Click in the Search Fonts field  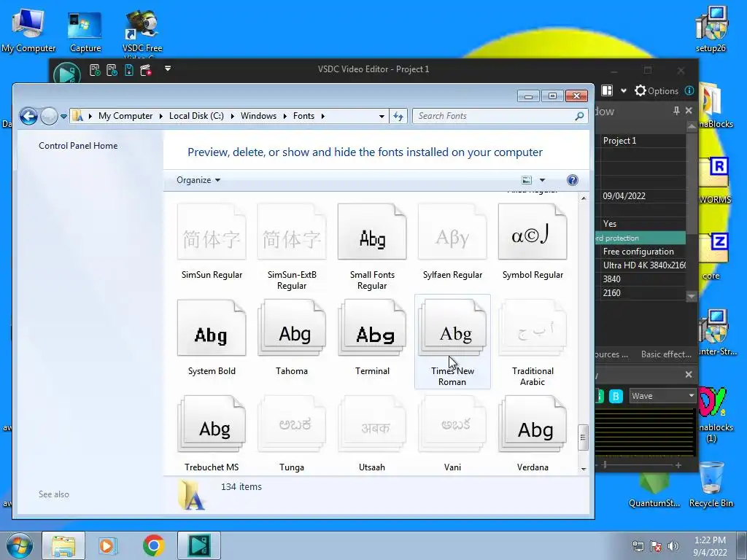point(493,116)
